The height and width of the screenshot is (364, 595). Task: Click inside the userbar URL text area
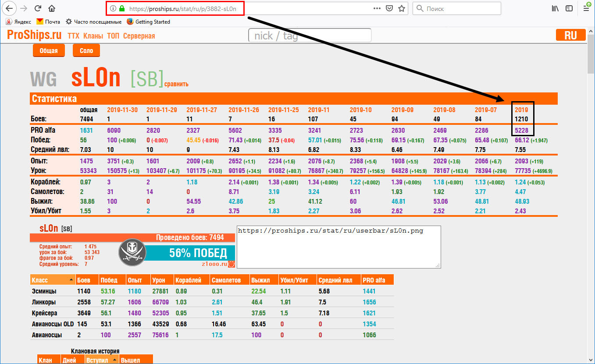pyautogui.click(x=339, y=247)
